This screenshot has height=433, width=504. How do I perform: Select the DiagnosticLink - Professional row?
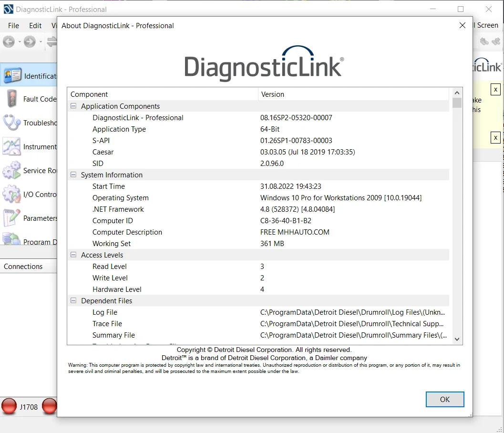click(258, 118)
